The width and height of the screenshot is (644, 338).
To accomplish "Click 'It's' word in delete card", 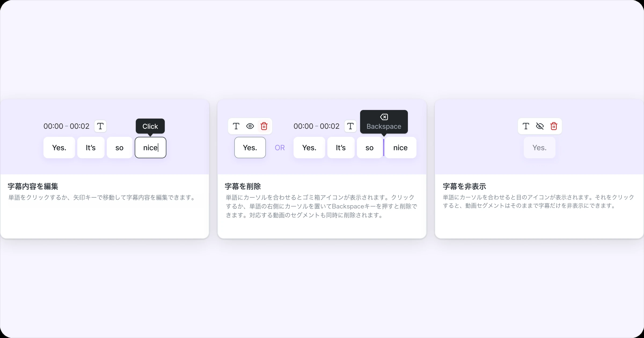I will pyautogui.click(x=341, y=148).
